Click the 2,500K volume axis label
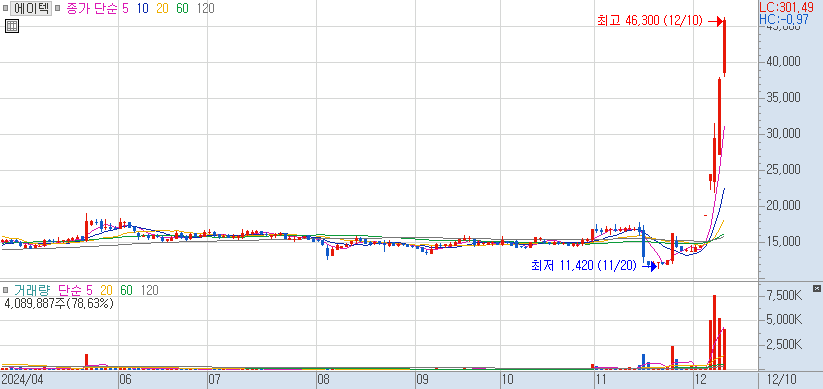Screen dimensions: 823x389 coord(784,344)
